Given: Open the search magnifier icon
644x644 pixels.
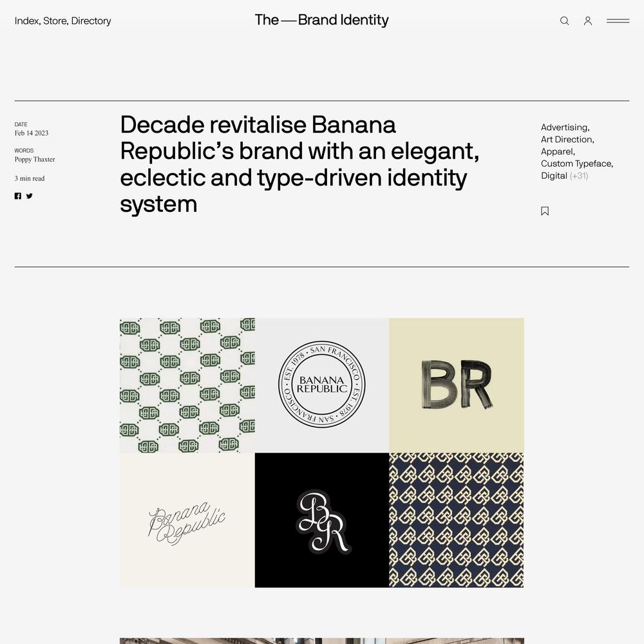Looking at the screenshot, I should click(564, 21).
